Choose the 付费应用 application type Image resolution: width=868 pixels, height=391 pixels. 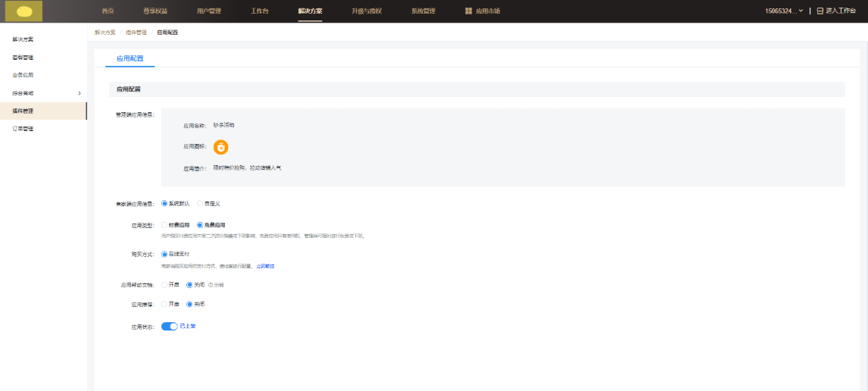point(164,225)
